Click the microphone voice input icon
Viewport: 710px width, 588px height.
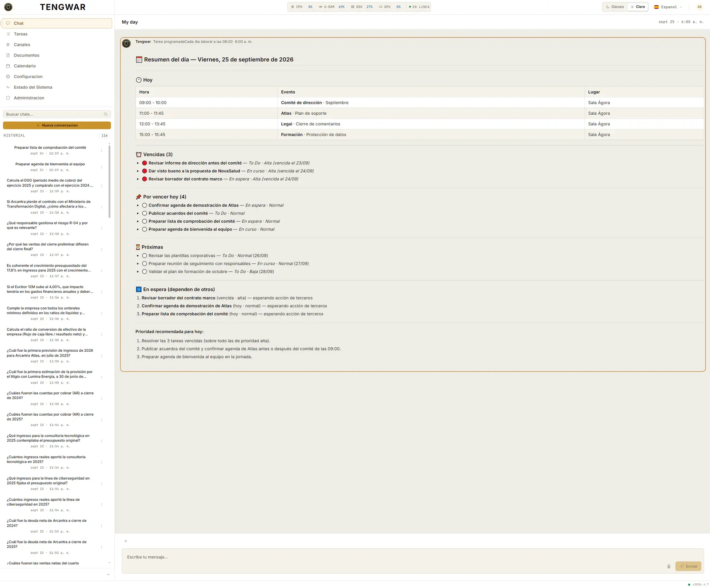click(669, 566)
